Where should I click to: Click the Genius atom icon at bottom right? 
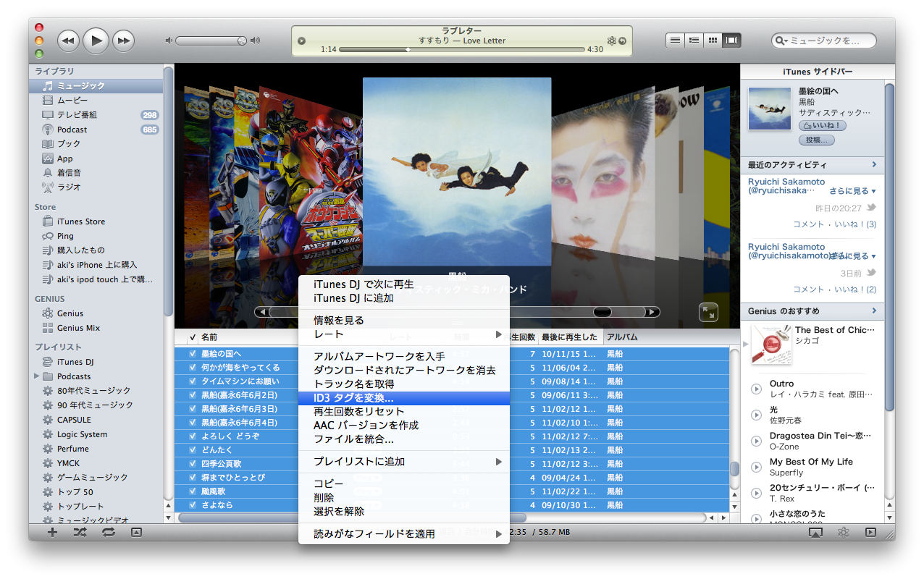point(843,532)
